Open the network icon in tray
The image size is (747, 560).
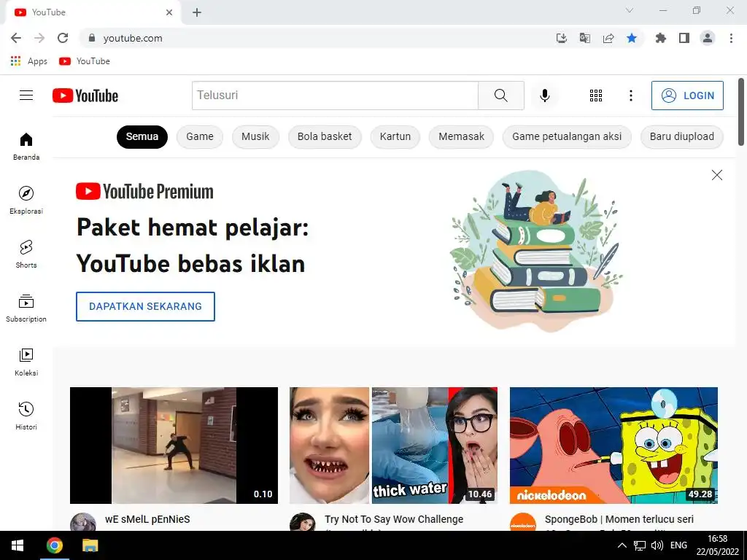pyautogui.click(x=639, y=545)
